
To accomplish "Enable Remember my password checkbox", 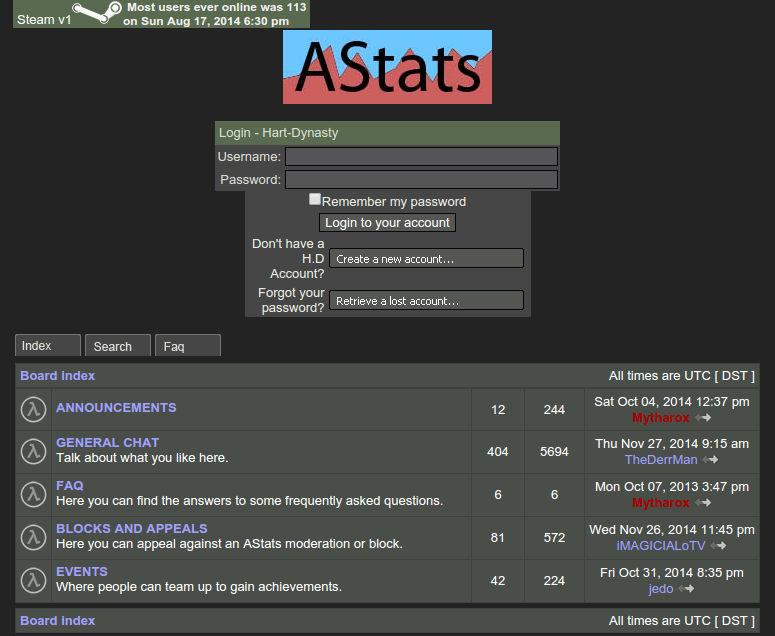I will click(x=315, y=199).
